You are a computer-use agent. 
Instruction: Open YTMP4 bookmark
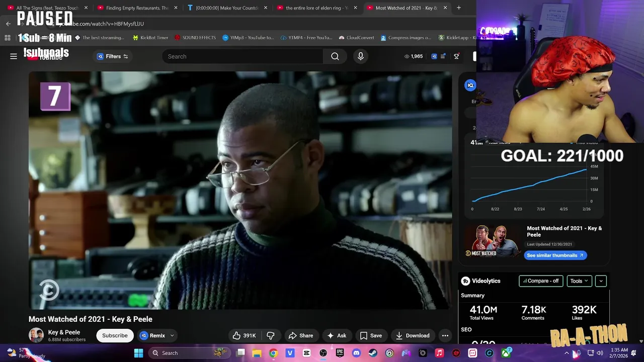click(x=306, y=38)
